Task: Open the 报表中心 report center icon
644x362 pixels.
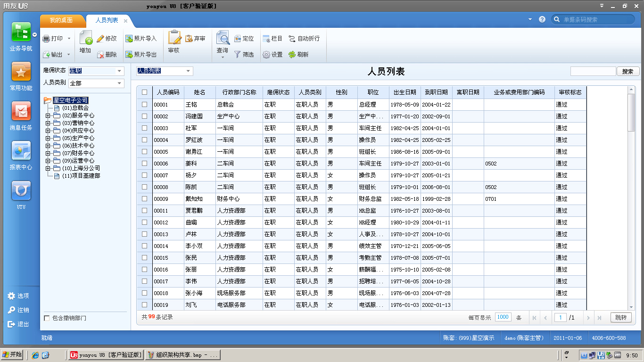Action: click(21, 151)
